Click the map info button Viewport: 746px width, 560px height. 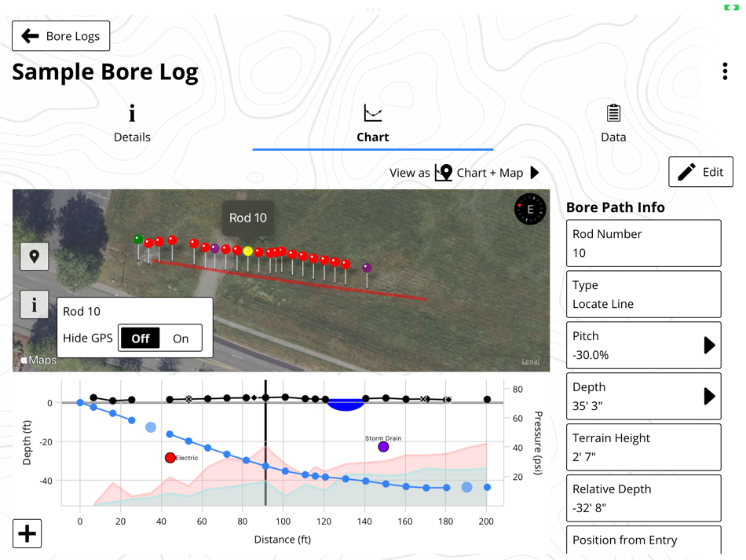click(x=35, y=305)
